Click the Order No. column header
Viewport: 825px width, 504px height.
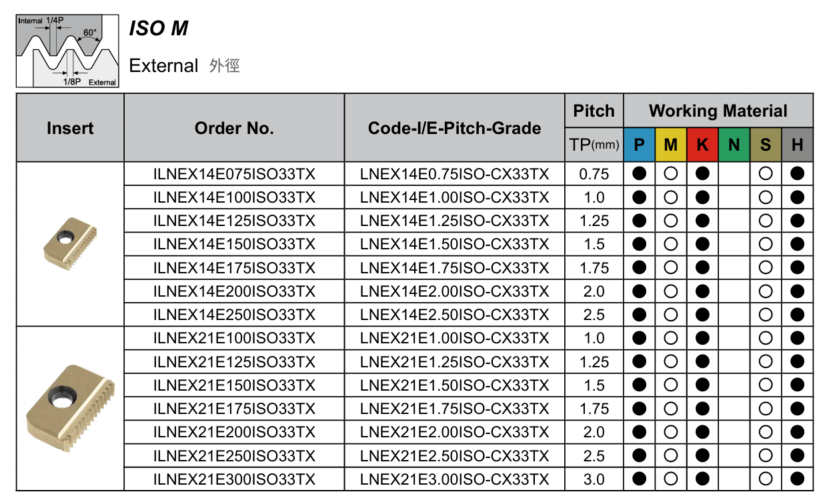pyautogui.click(x=234, y=129)
